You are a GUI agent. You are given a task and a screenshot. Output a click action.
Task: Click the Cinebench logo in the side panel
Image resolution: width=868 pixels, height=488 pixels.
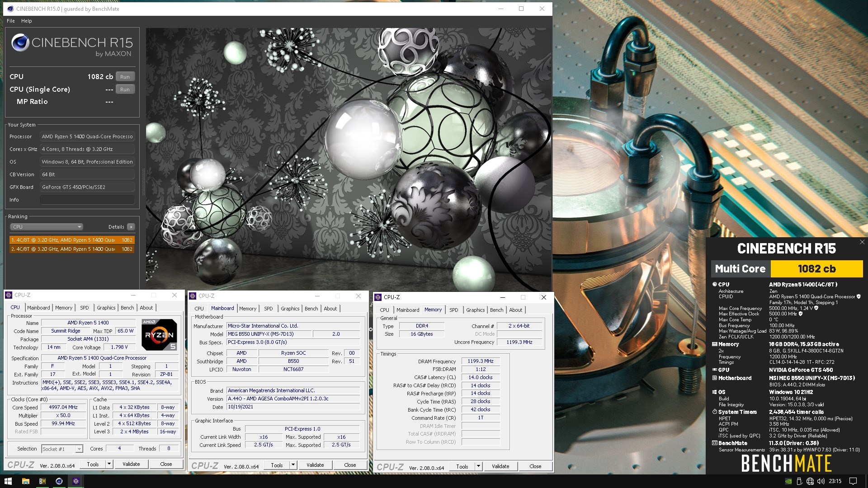[x=20, y=42]
